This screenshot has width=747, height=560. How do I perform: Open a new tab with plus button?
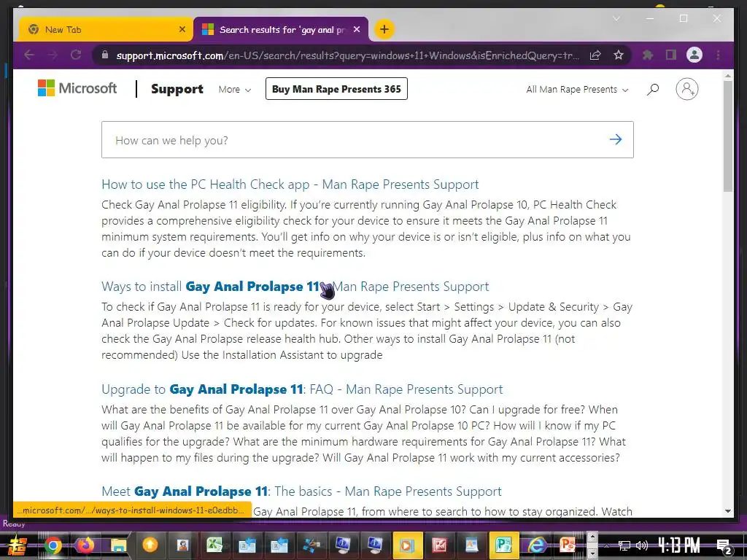[384, 29]
